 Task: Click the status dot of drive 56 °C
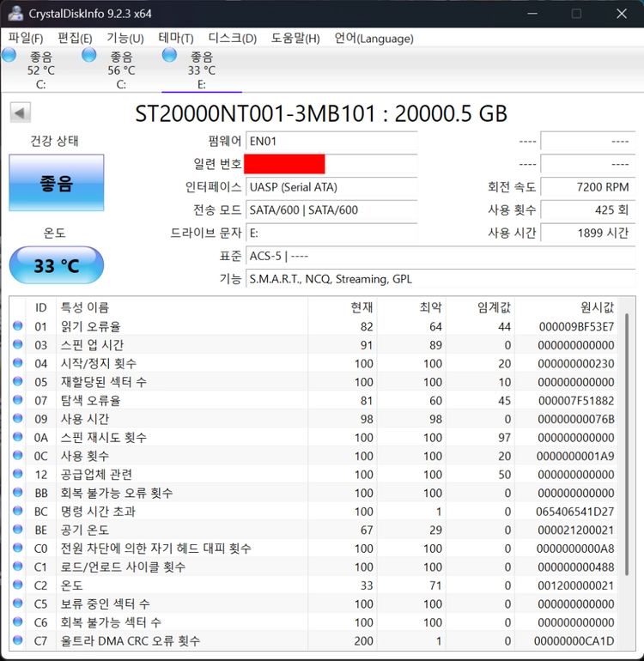point(89,55)
